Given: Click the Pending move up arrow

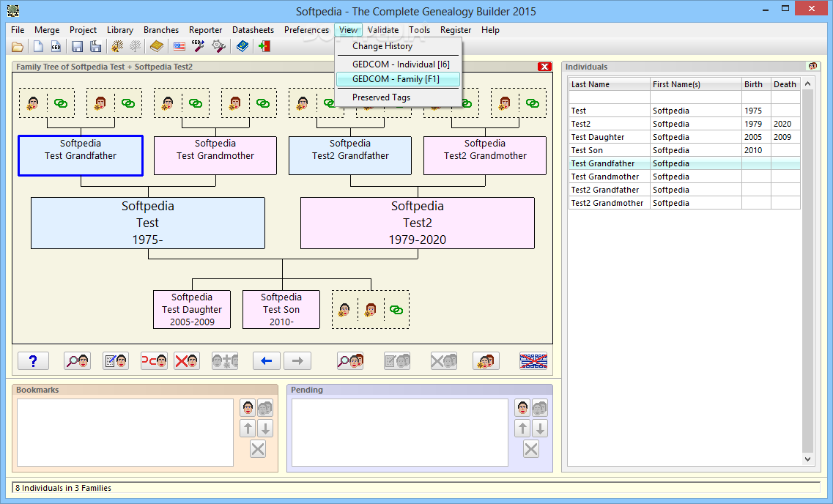Looking at the screenshot, I should [522, 429].
